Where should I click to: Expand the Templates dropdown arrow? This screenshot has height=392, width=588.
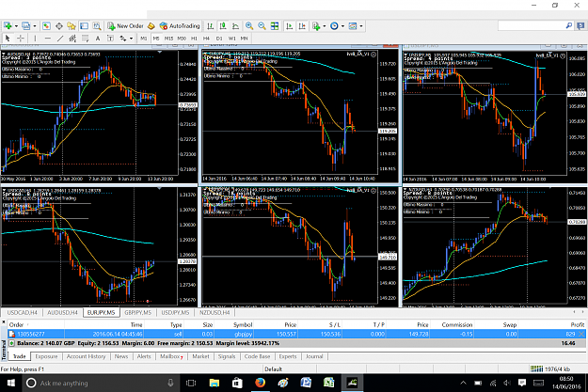coord(361,26)
